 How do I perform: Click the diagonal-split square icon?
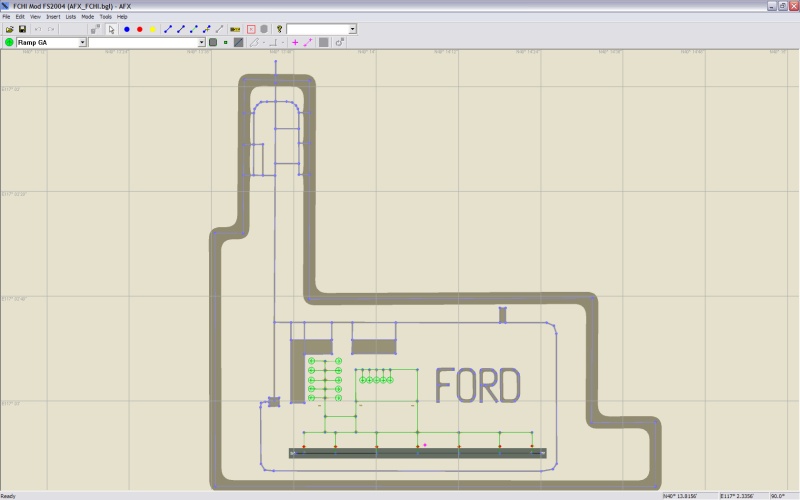click(238, 42)
